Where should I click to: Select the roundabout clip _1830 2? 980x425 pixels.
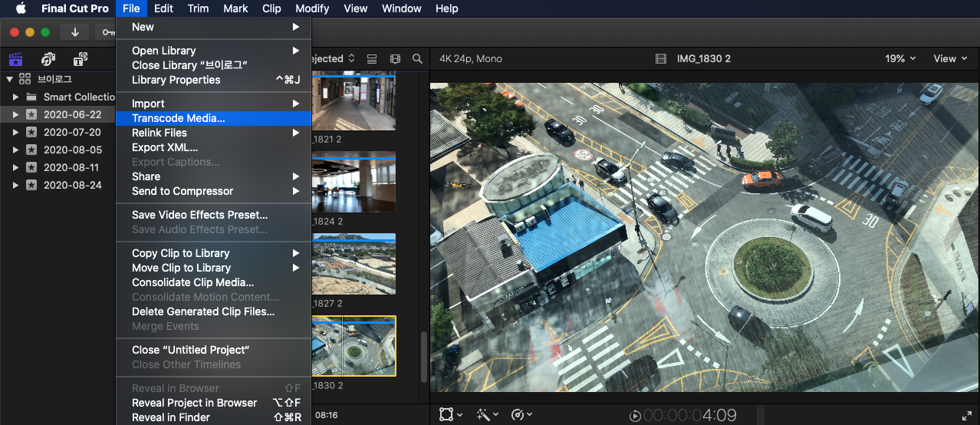[x=354, y=346]
